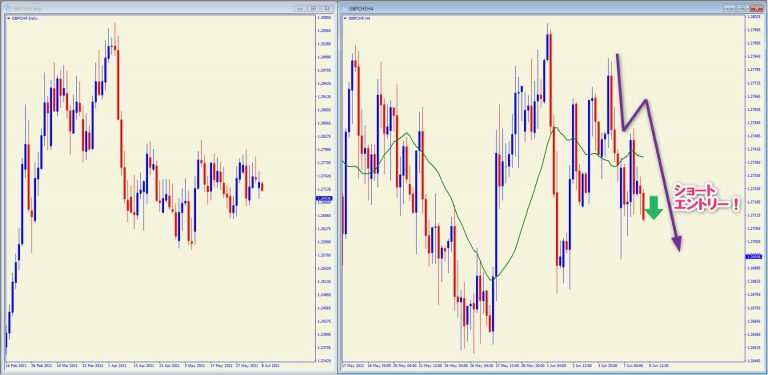
Task: Minimize the GBPCHF,Daily chart window
Action: tap(300, 8)
